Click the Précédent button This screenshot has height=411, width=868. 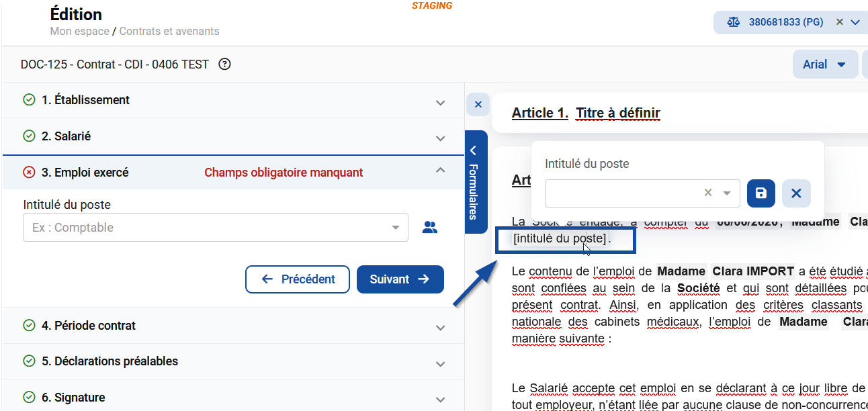tap(298, 279)
